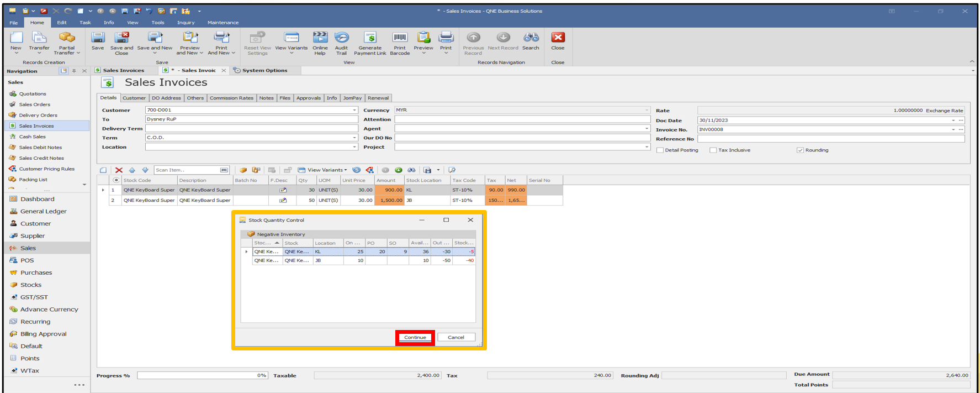Toggle the Rounding checkbox
This screenshot has width=980, height=393.
coord(800,150)
